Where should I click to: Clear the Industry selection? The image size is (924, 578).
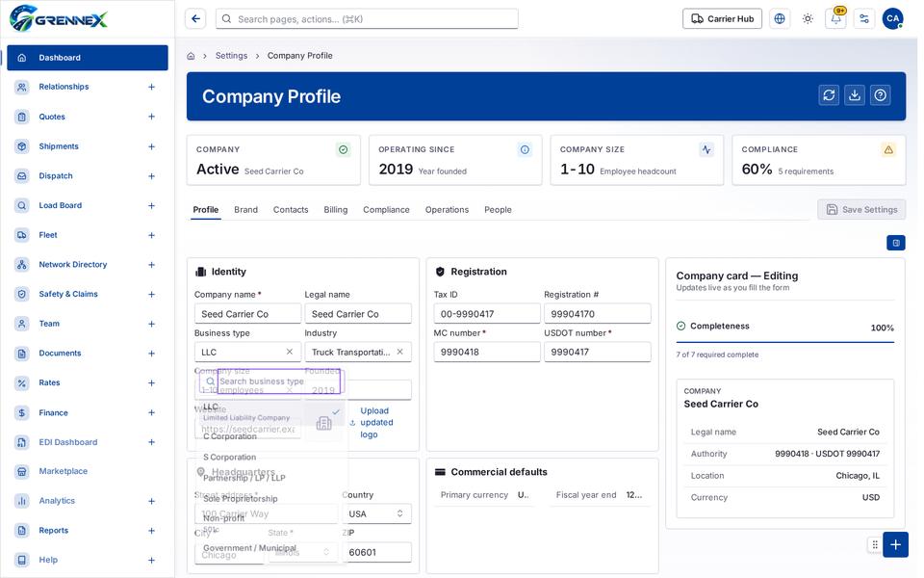400,353
